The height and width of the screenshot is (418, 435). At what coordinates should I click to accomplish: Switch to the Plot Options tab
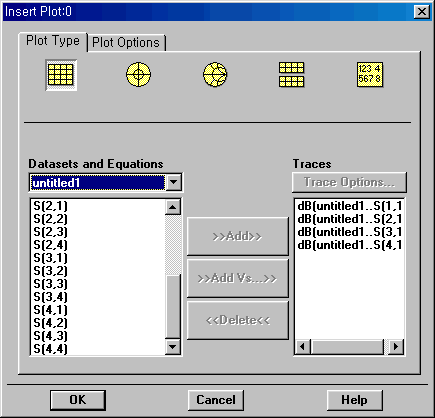(x=126, y=43)
